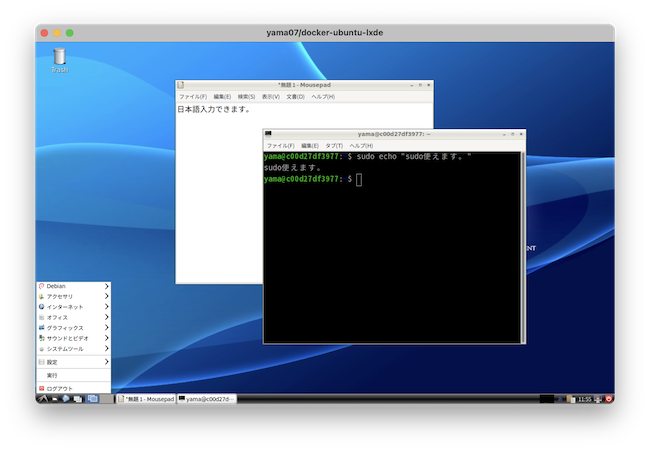
Task: Expand the オフィス submenu
Action: [73, 317]
